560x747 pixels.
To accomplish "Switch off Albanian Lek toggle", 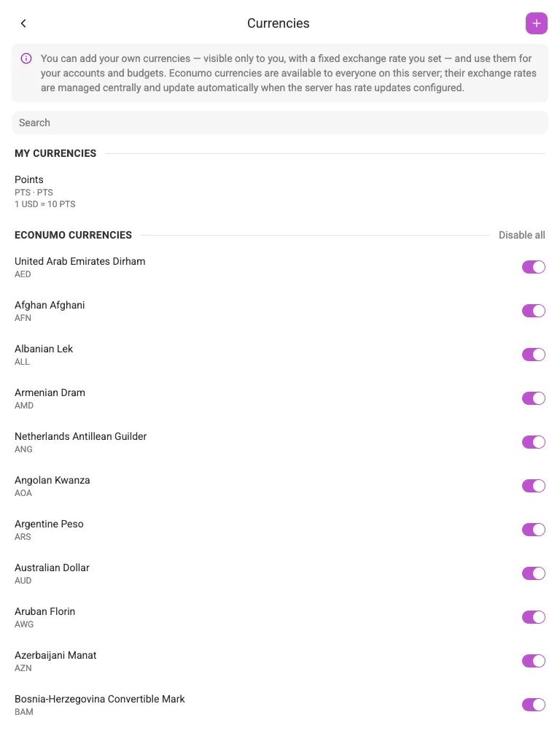I will click(533, 355).
